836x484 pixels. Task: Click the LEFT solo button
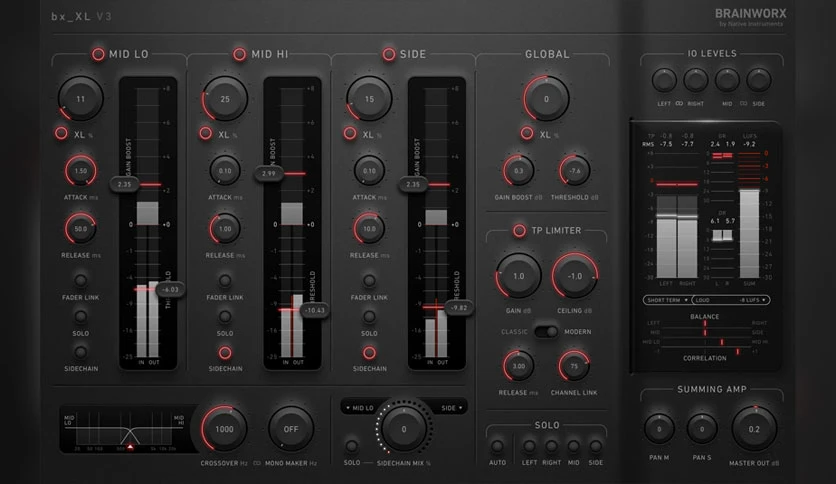click(x=529, y=446)
